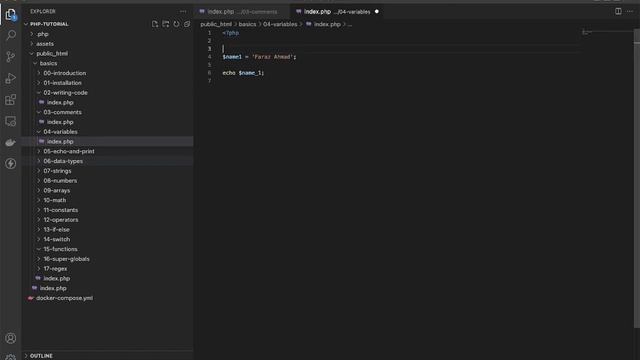Click 04-variables in the breadcrumb

point(280,24)
